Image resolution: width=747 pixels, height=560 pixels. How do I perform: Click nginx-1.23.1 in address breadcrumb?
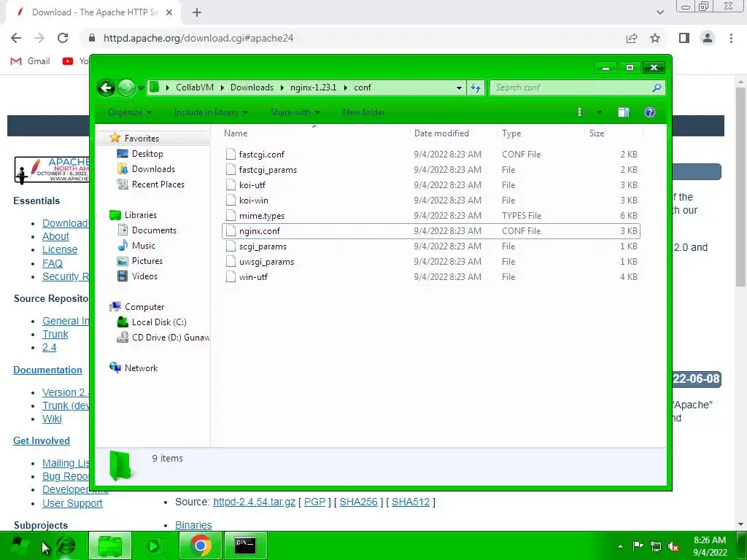tap(313, 87)
